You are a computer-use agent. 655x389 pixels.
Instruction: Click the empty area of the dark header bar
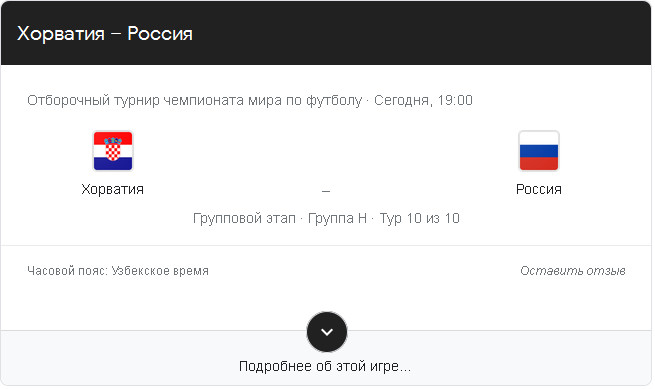pyautogui.click(x=418, y=33)
